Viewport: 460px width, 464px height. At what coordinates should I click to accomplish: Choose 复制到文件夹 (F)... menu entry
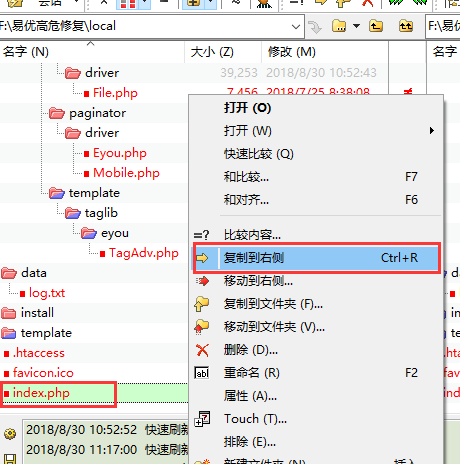point(317,304)
